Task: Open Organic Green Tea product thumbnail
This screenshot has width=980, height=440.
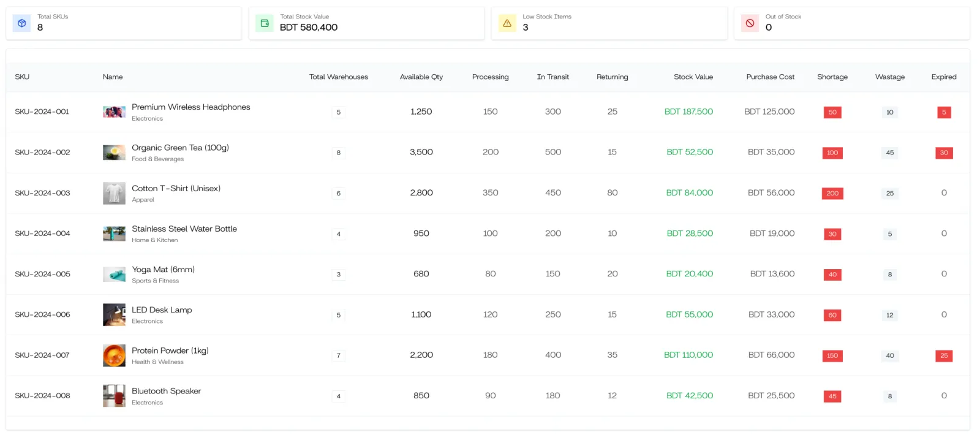Action: click(x=114, y=153)
